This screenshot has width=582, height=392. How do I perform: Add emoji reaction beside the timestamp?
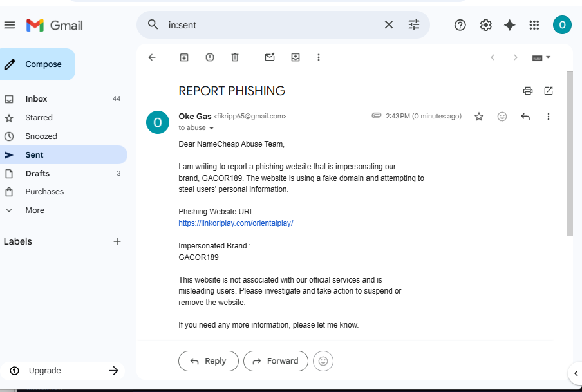click(x=502, y=117)
